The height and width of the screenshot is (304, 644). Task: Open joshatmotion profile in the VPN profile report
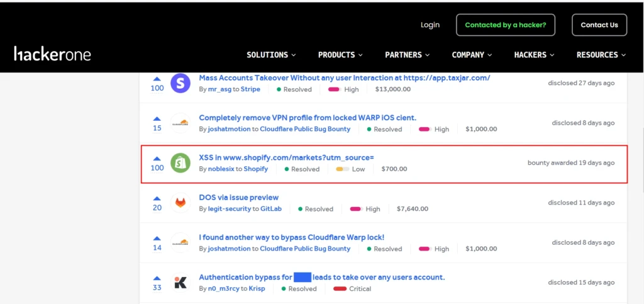click(x=229, y=129)
